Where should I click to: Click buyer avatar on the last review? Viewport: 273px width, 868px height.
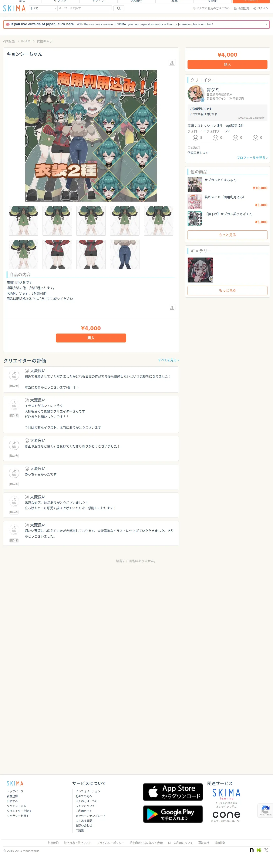click(x=14, y=530)
